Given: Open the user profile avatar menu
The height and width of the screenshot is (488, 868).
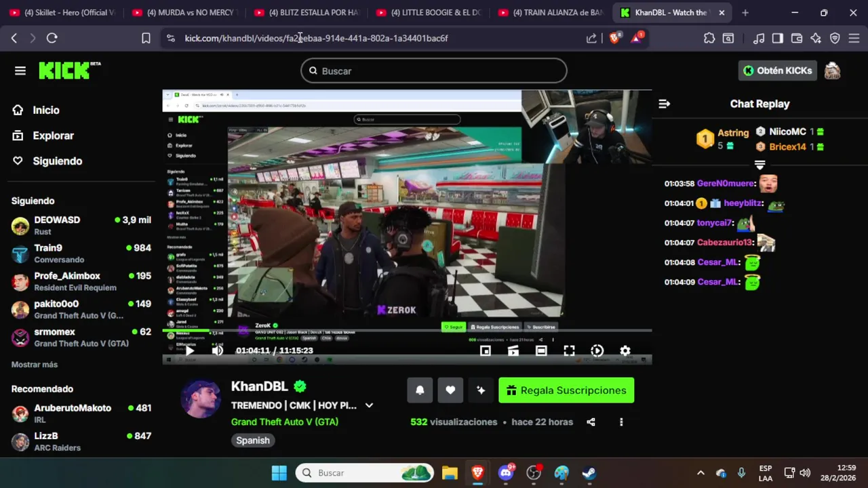Looking at the screenshot, I should 832,70.
